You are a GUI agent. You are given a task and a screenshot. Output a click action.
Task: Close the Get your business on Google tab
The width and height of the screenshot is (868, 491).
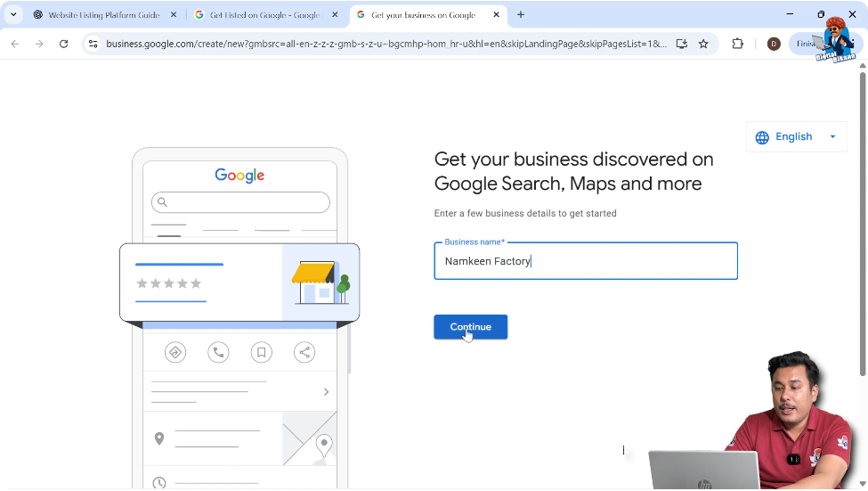click(x=496, y=15)
